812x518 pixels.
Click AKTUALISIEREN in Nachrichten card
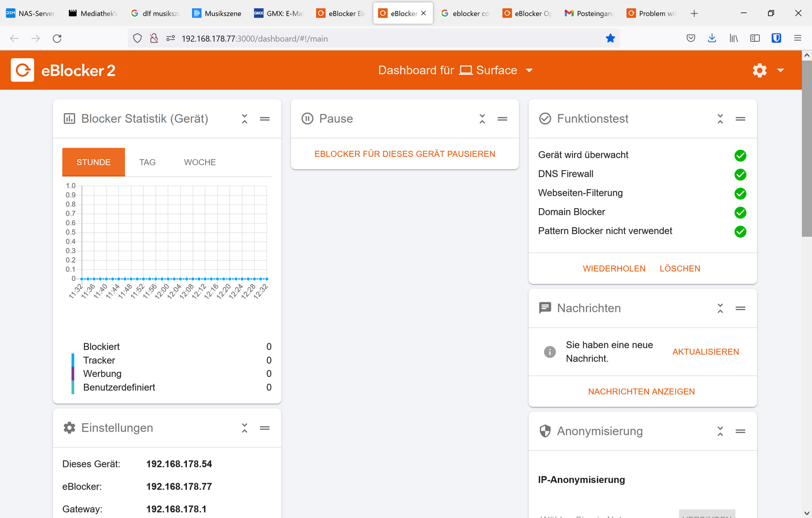coord(706,352)
